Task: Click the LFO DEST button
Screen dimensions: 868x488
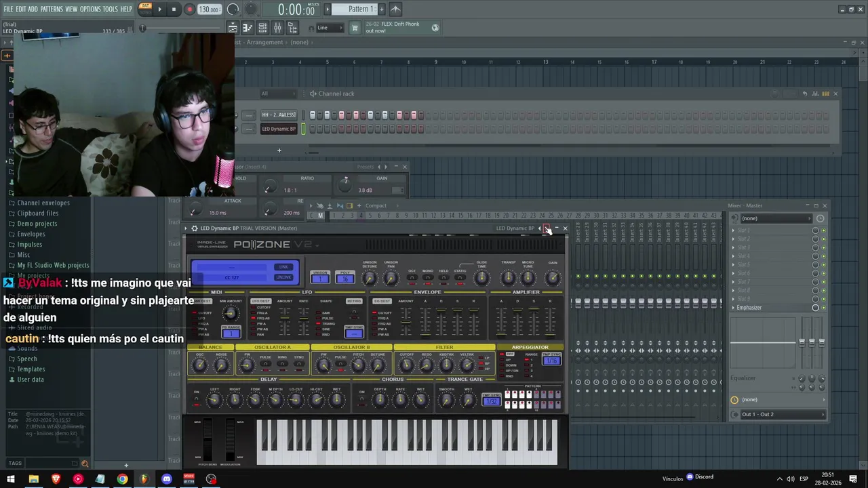Action: pyautogui.click(x=261, y=301)
